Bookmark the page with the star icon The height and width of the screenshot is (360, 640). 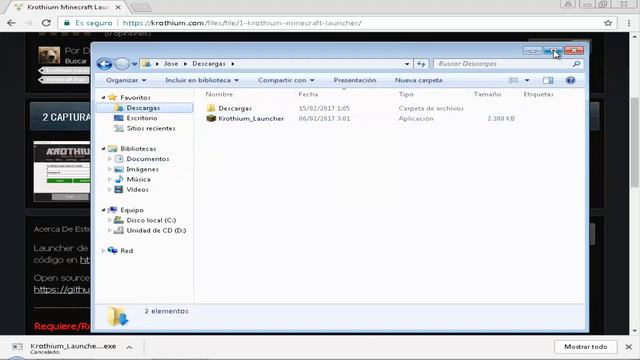tap(608, 23)
